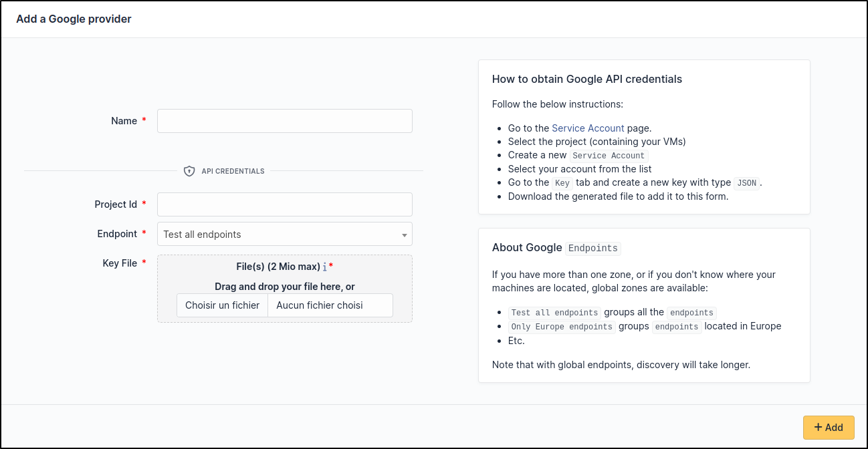Open the Service Account page link
Viewport: 868px width, 449px height.
pyautogui.click(x=588, y=128)
